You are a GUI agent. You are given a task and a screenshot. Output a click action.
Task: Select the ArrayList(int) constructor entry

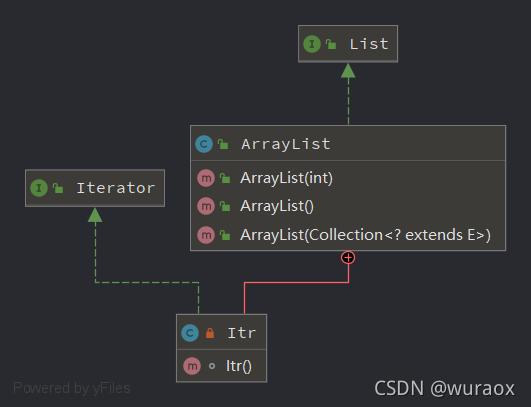click(x=348, y=178)
